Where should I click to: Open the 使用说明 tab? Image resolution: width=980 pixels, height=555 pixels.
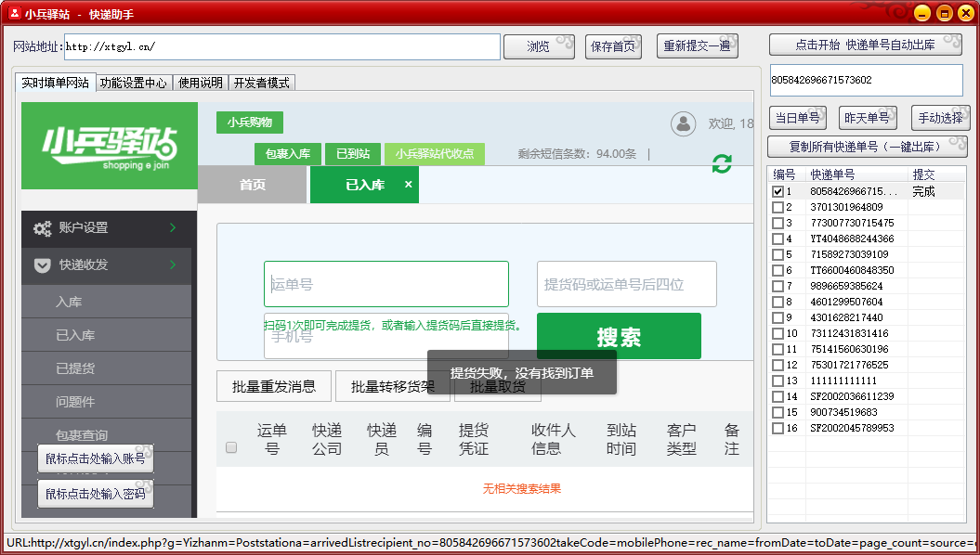[x=200, y=83]
